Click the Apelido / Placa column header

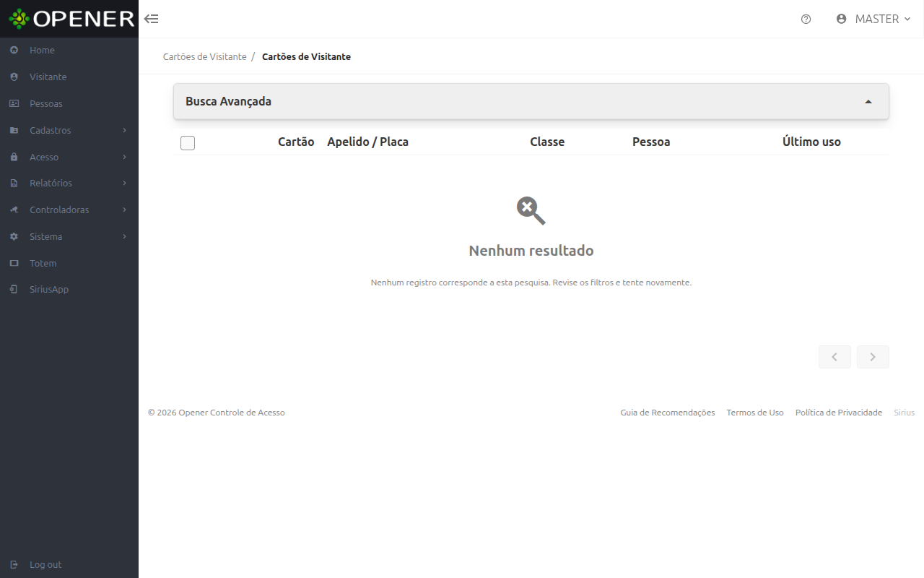point(368,142)
